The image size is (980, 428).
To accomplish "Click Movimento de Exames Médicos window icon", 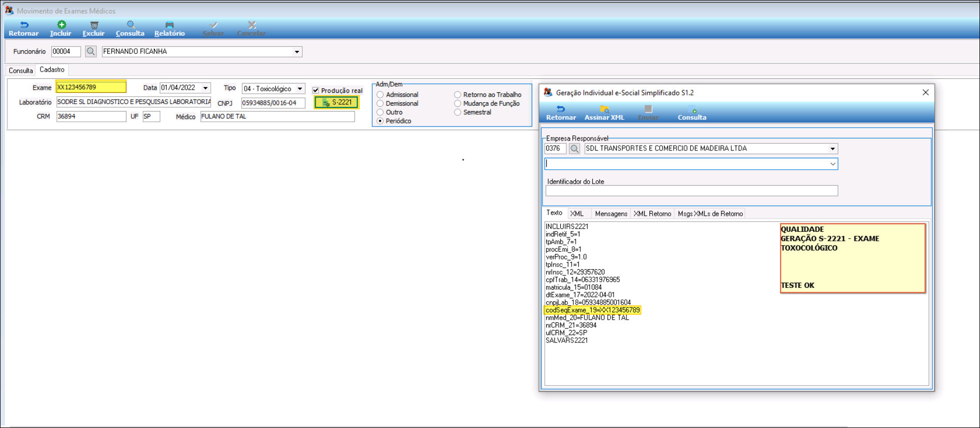I will [x=9, y=10].
